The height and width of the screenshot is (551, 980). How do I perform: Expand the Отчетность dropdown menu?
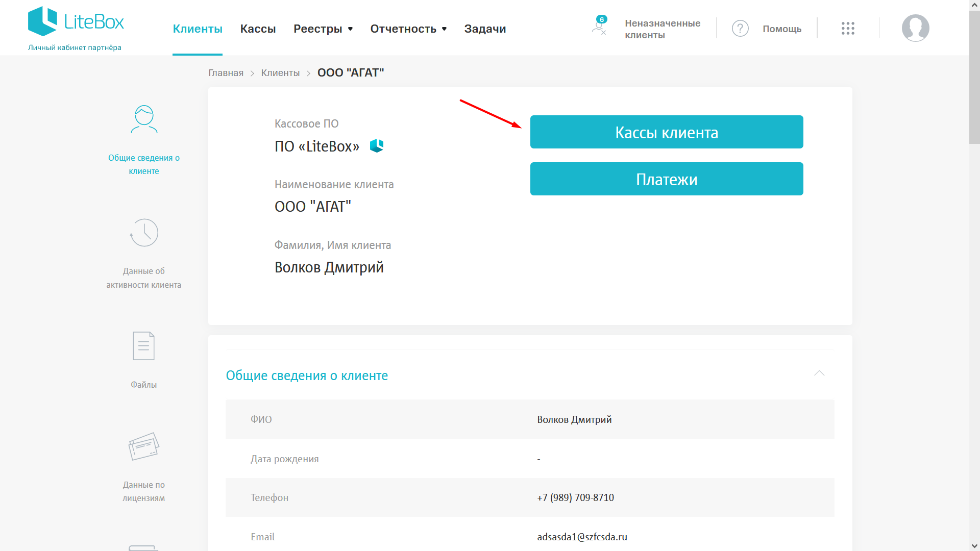point(408,29)
